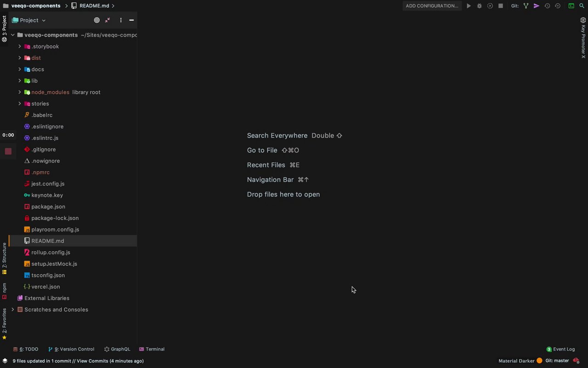The height and width of the screenshot is (368, 588).
Task: Click the purple Git push arrow icon
Action: click(536, 6)
